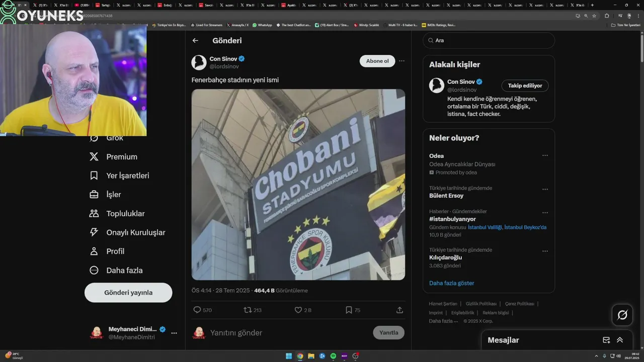Open Yer İşaretleri in the sidebar
Screen dimensions: 644x362
[x=119, y=175]
